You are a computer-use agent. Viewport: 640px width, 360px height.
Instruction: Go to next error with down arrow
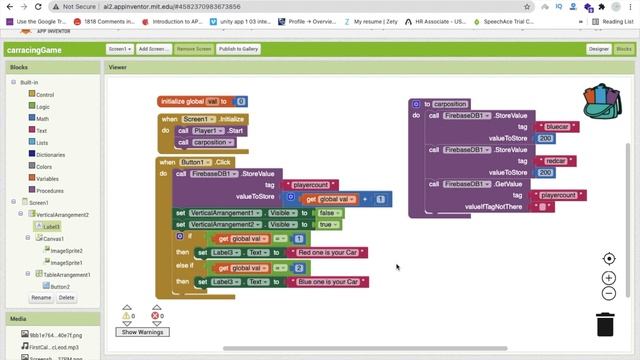click(156, 324)
